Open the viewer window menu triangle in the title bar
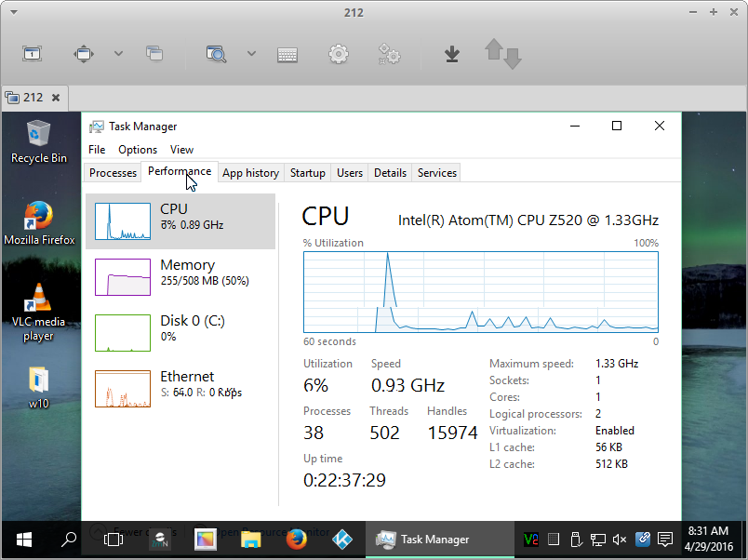748x560 pixels. click(14, 12)
